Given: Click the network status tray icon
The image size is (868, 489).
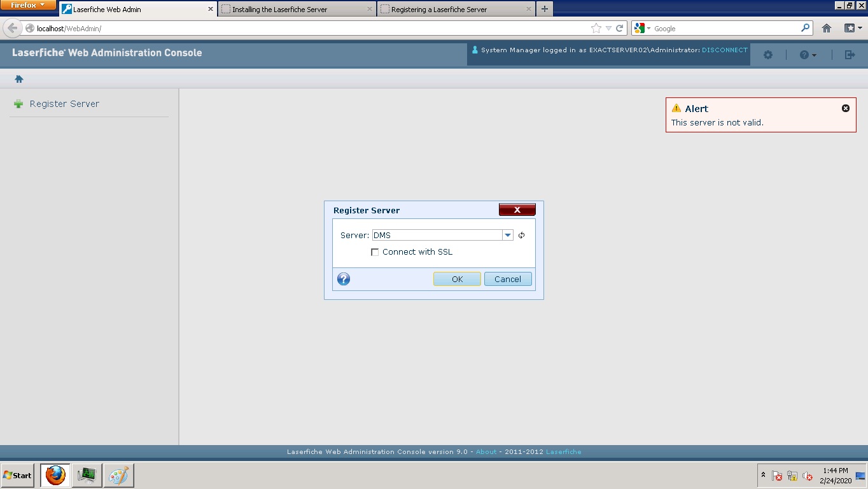Looking at the screenshot, I should (792, 476).
